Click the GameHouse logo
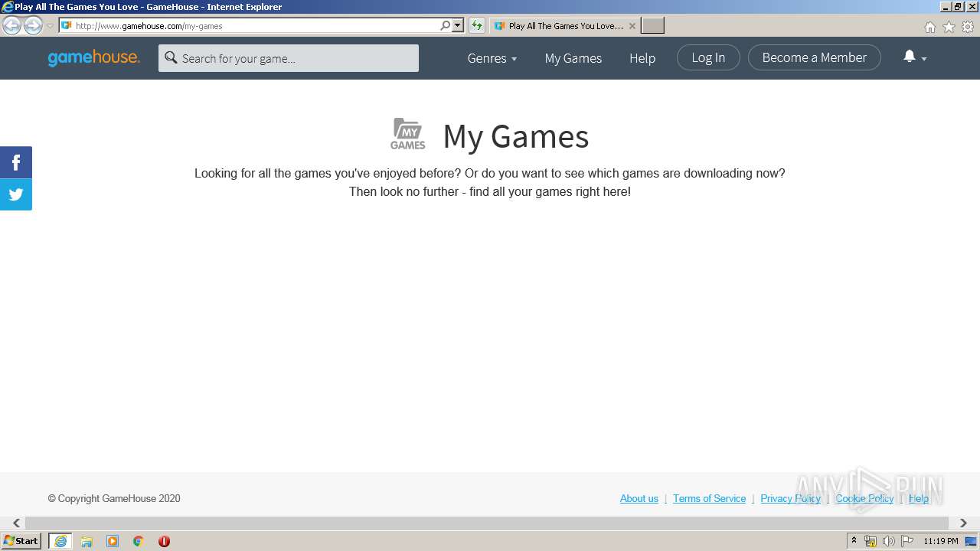Image resolution: width=980 pixels, height=551 pixels. click(x=93, y=58)
